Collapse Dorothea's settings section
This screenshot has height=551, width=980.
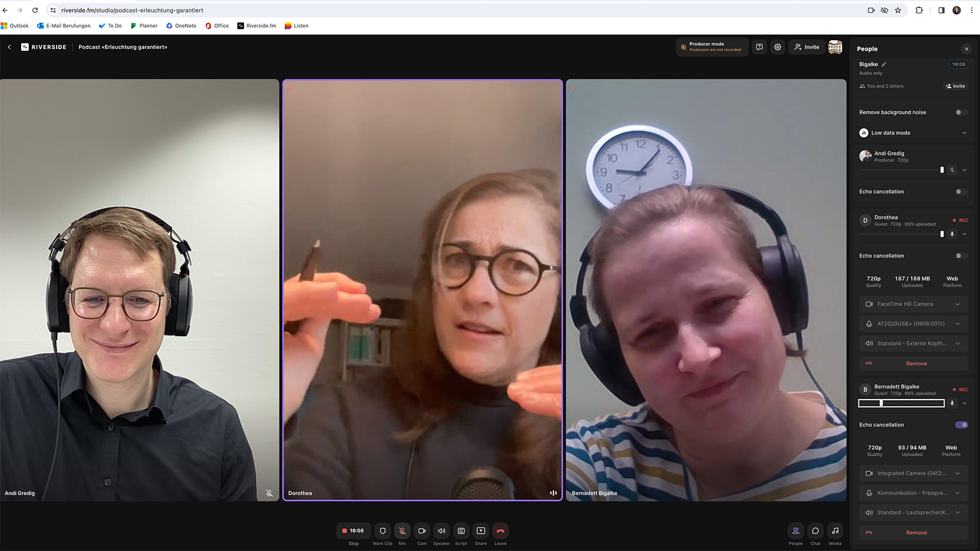964,234
